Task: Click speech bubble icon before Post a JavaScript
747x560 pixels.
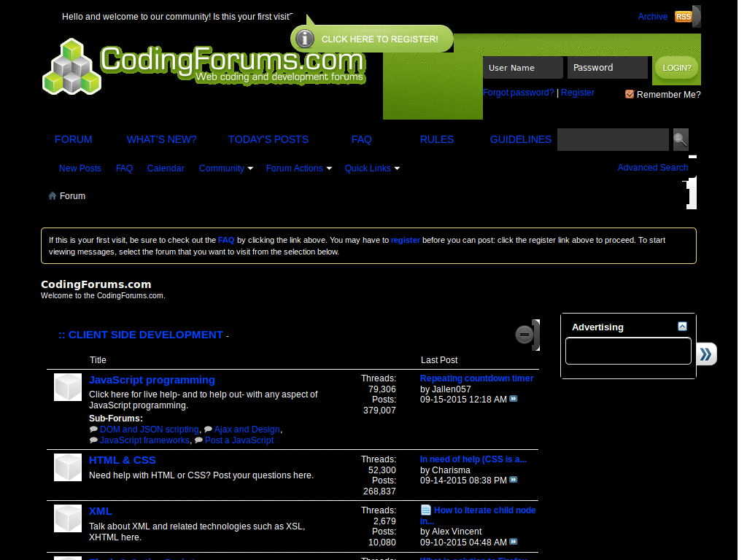Action: click(x=198, y=440)
